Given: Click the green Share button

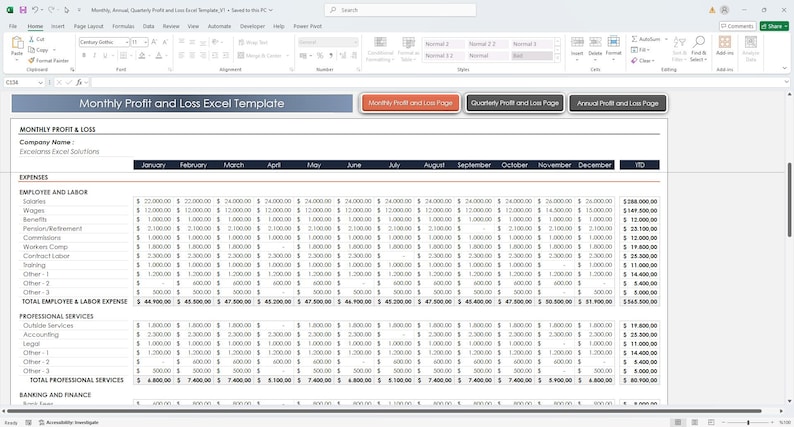Looking at the screenshot, I should 774,26.
